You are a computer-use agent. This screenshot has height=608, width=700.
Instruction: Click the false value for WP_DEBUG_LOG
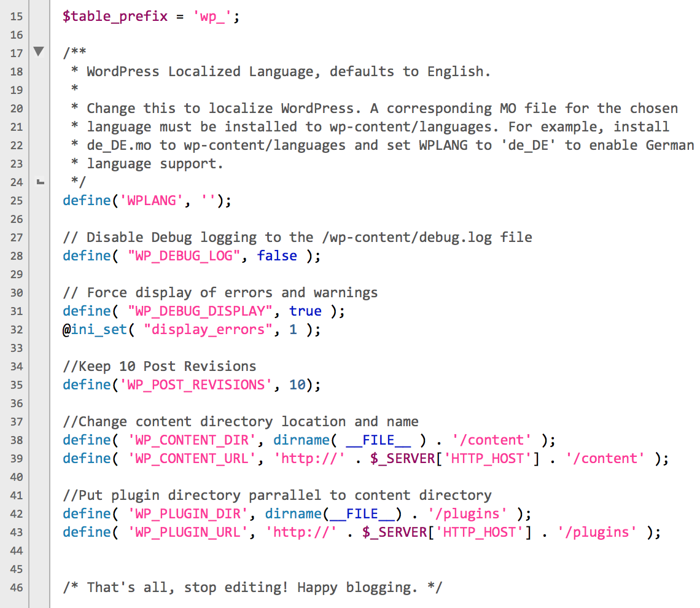[x=277, y=255]
